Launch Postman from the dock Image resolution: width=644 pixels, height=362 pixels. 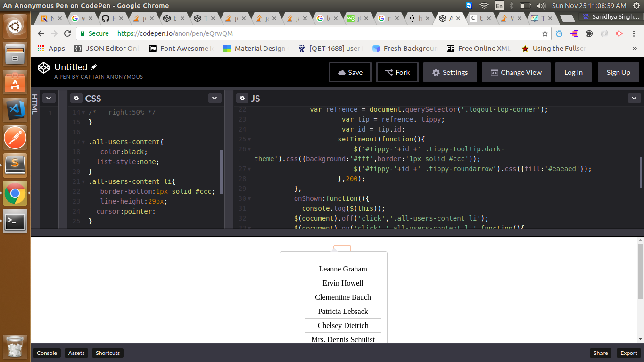point(15,138)
